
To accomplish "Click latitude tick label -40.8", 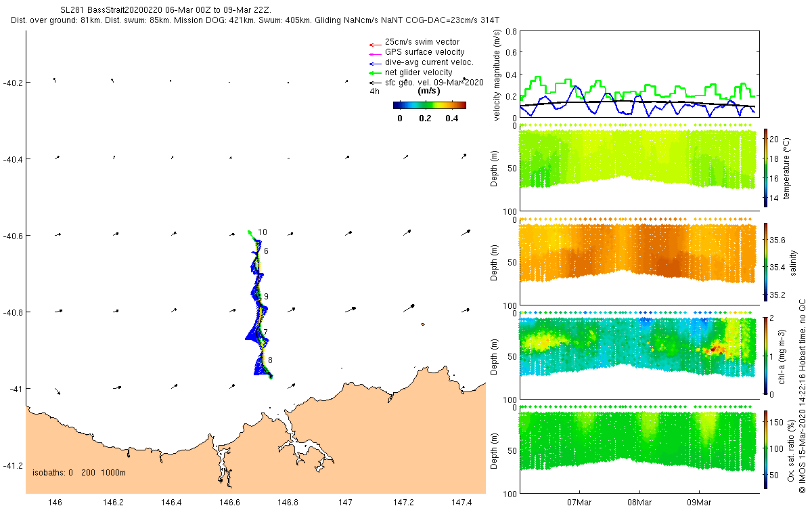I will (x=14, y=312).
